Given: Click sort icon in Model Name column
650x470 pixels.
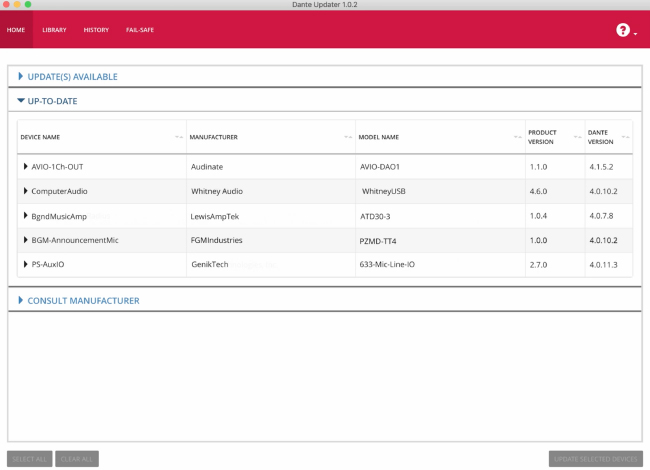Looking at the screenshot, I should tap(516, 137).
